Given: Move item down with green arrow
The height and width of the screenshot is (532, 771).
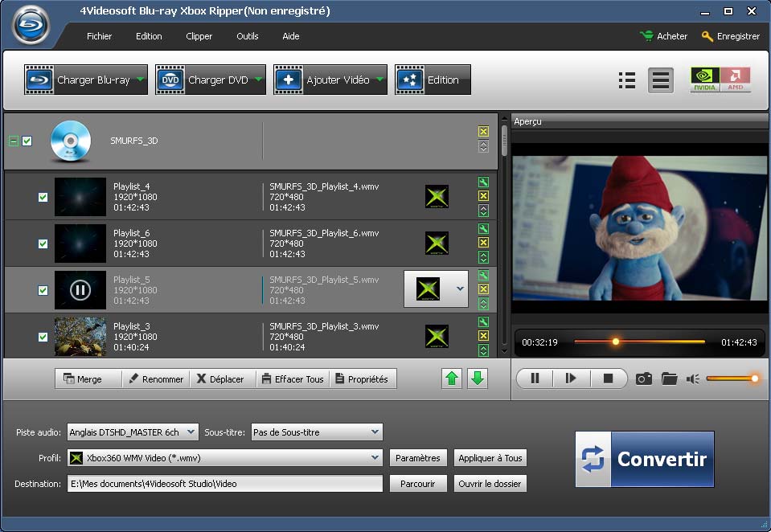Looking at the screenshot, I should click(478, 379).
